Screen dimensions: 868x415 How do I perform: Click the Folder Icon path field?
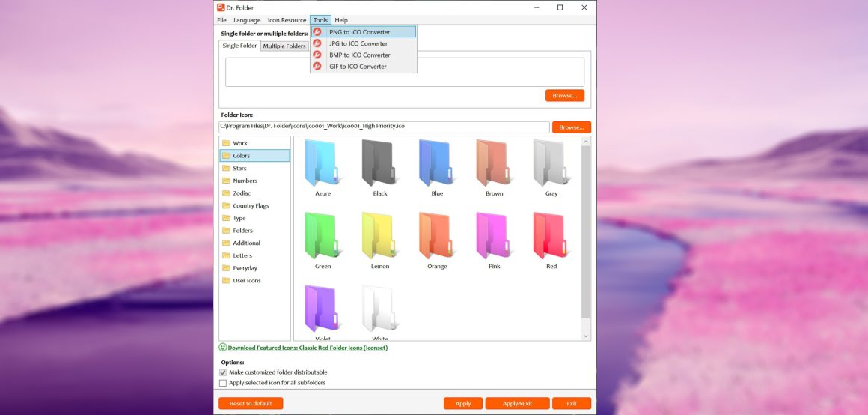(384, 127)
